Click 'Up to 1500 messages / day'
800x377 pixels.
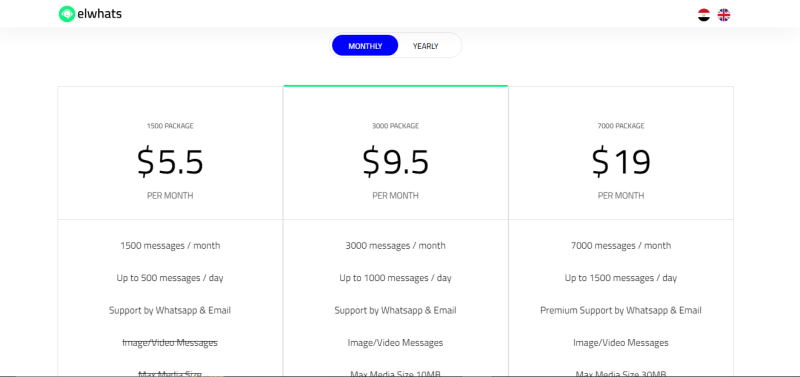621,278
